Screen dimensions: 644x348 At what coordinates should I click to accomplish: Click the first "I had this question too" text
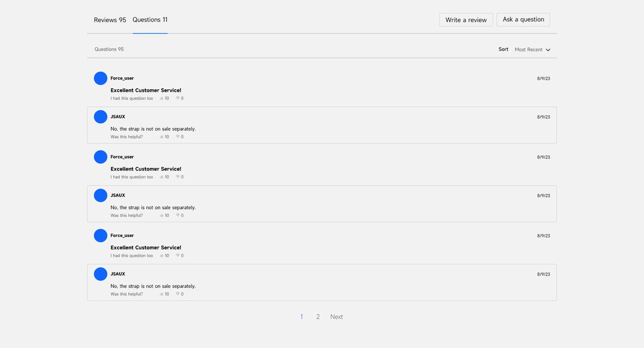pyautogui.click(x=131, y=98)
